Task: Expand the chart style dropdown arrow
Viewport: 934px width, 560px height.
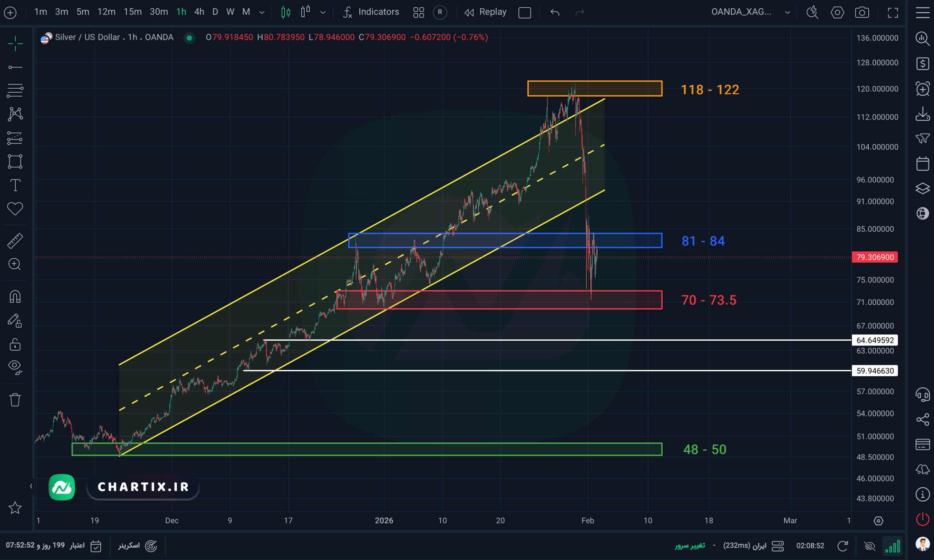Action: pos(323,12)
